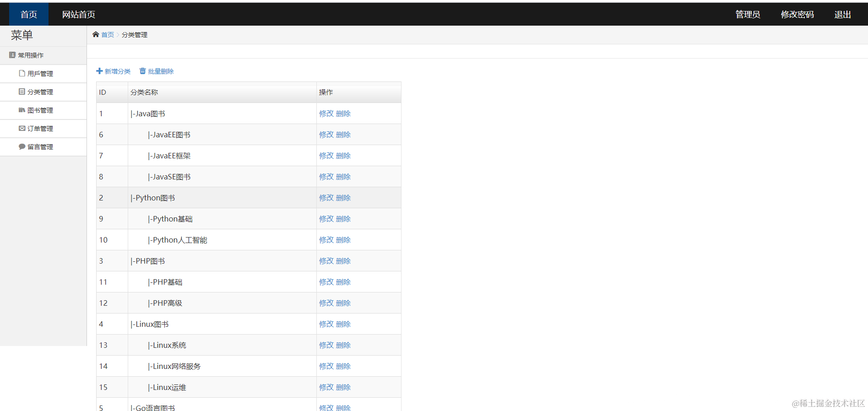Select the |-Linux运维 category name
Screen dimensions: 868x411
(x=167, y=387)
